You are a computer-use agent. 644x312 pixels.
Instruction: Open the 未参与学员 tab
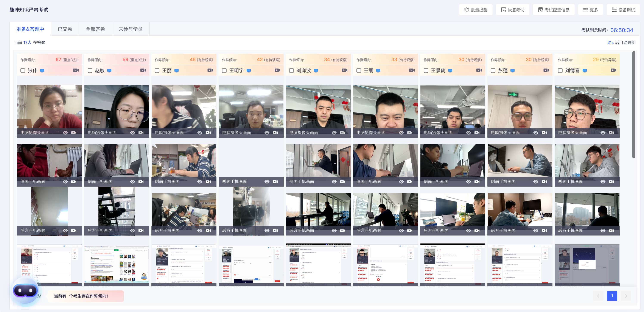pos(130,29)
